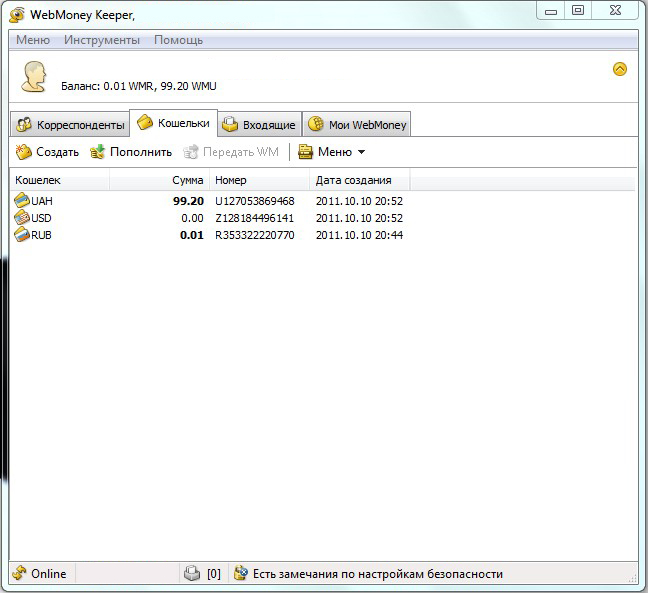Click the Передать WM toolbar button
The image size is (648, 593).
click(231, 152)
